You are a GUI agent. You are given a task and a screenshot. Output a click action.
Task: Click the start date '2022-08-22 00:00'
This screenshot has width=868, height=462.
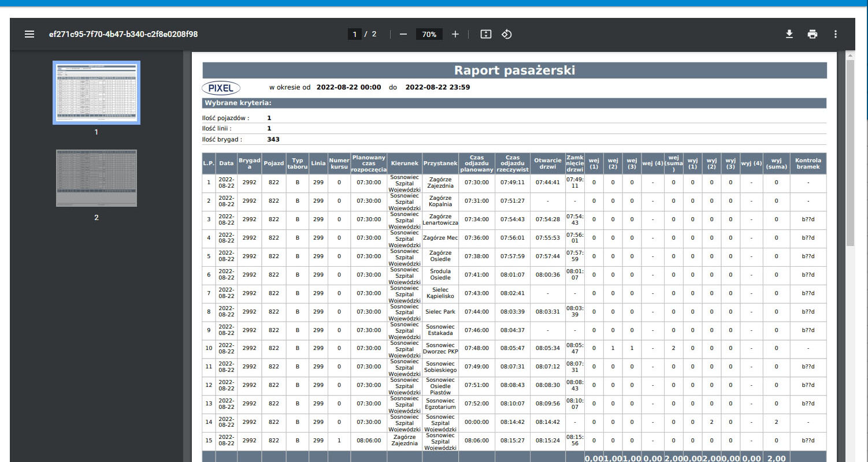pyautogui.click(x=349, y=87)
